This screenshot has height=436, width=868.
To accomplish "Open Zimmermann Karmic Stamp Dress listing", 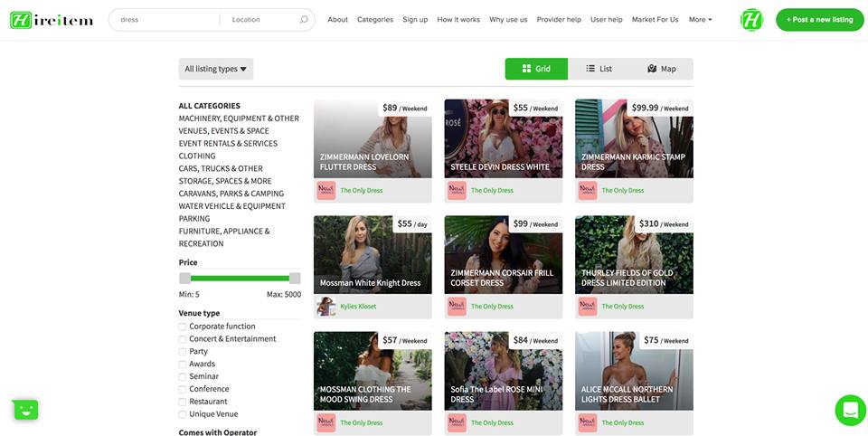I will (x=634, y=138).
